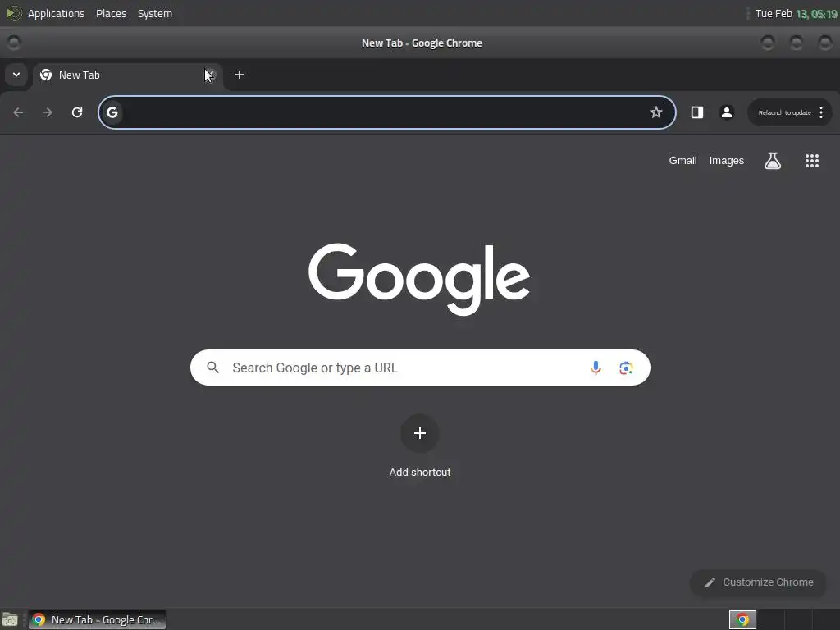Select the New Tab tab
This screenshot has width=840, height=630.
[127, 75]
